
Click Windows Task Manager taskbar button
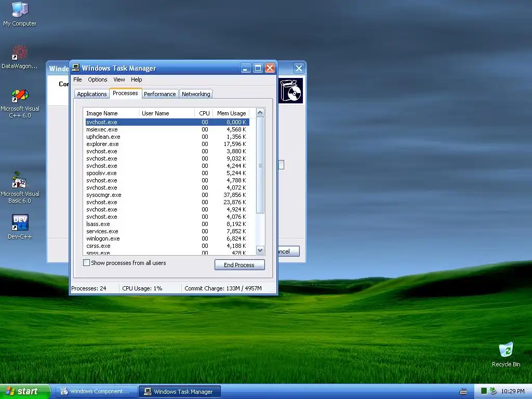click(x=180, y=392)
